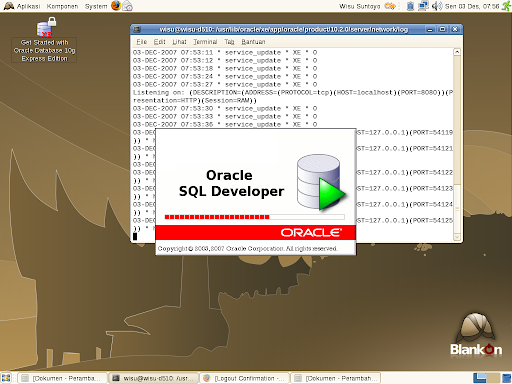Click terminal scrollbar up arrow
Screen dimensions: 512x384
457,52
